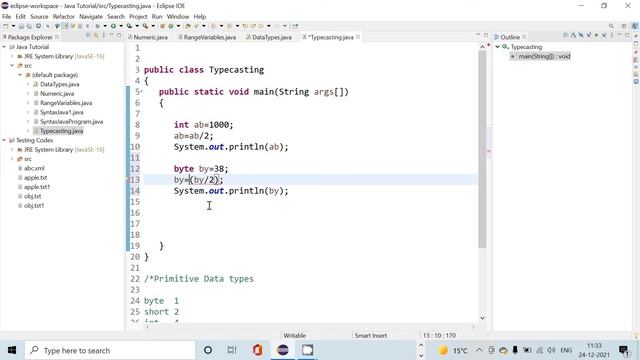Click the Windows Start button
640x360 pixels.
pyautogui.click(x=12, y=350)
